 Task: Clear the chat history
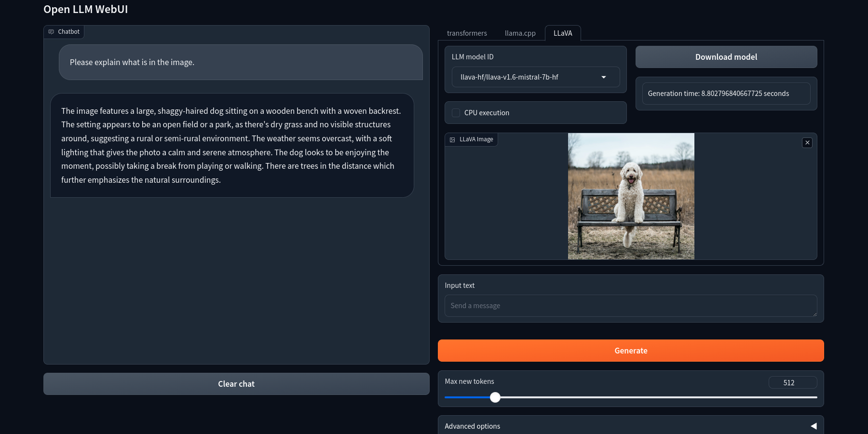pyautogui.click(x=236, y=383)
